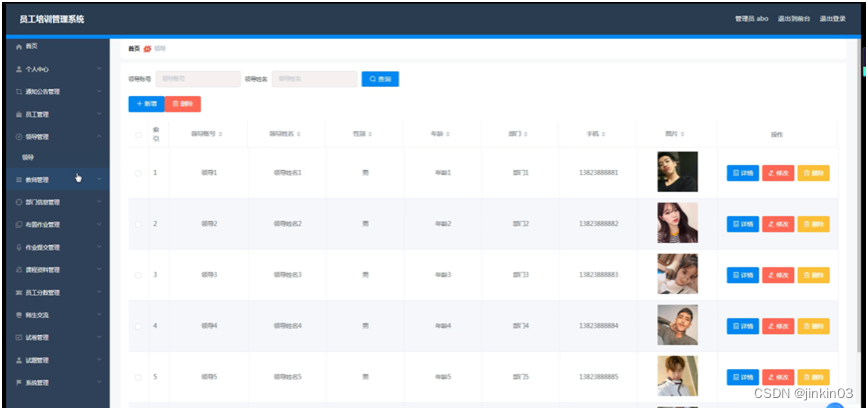868x410 pixels.
Task: Expand the 课程资料管理 submenu chevron
Action: (x=99, y=269)
